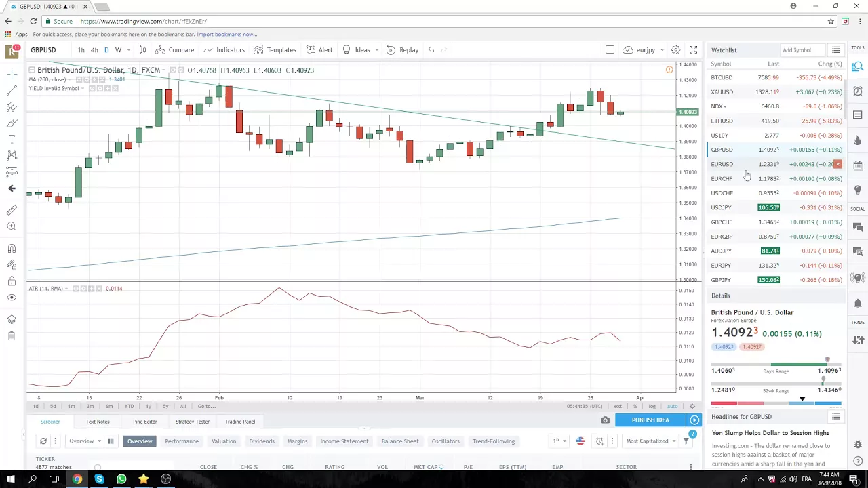Select ETHUSD in the watchlist
This screenshot has width=868, height=488.
pos(776,121)
